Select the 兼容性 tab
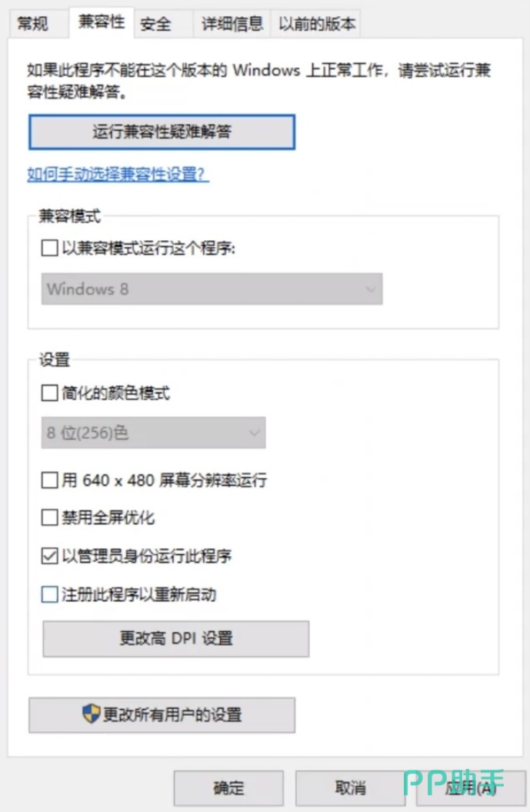The width and height of the screenshot is (530, 812). coord(101,22)
